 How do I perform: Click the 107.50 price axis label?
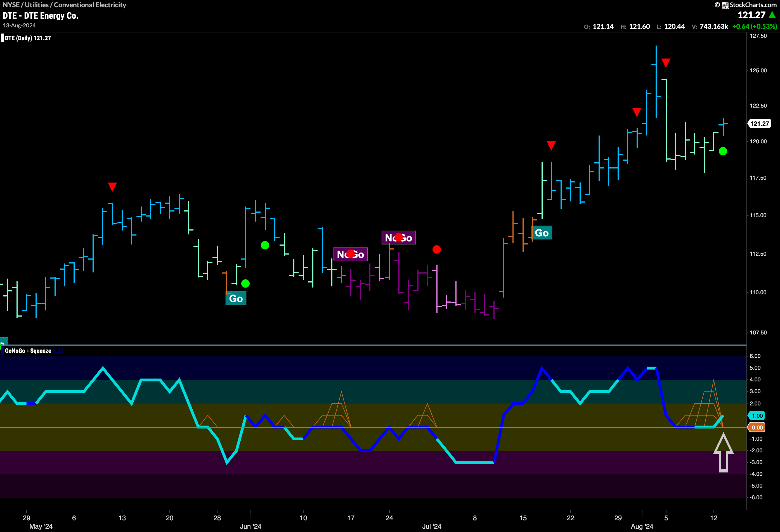(x=758, y=333)
